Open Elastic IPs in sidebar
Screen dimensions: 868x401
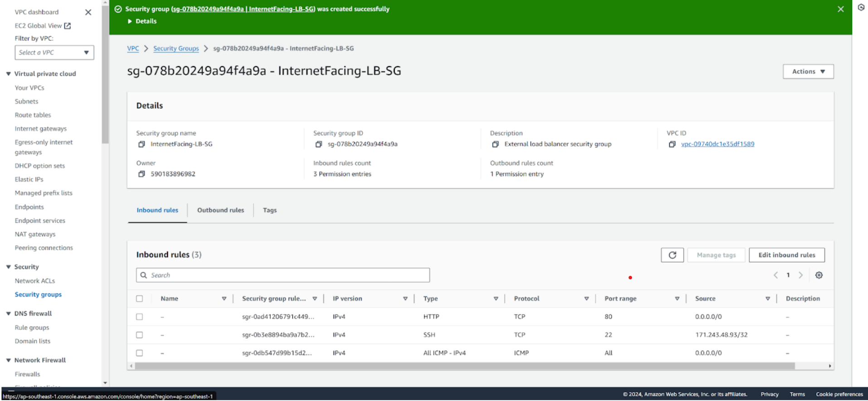coord(29,180)
